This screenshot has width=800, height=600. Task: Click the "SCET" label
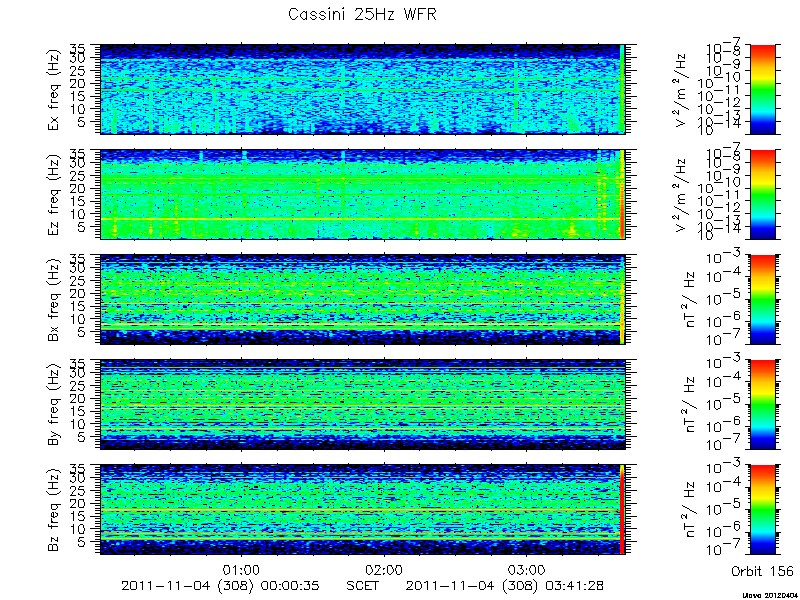[362, 585]
